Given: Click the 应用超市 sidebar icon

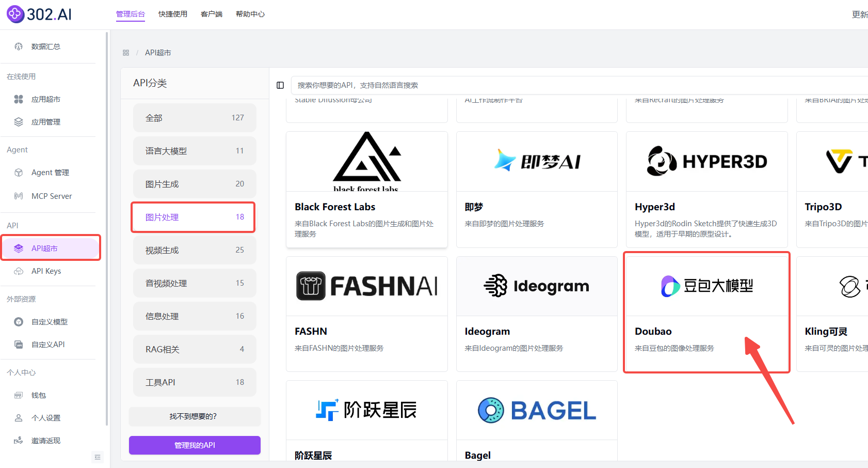Looking at the screenshot, I should (19, 99).
